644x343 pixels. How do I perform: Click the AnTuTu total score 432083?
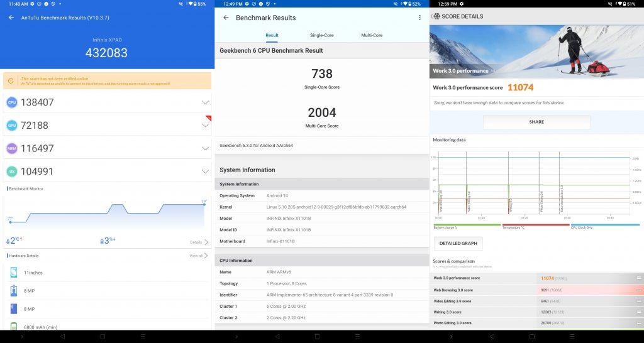[x=106, y=53]
